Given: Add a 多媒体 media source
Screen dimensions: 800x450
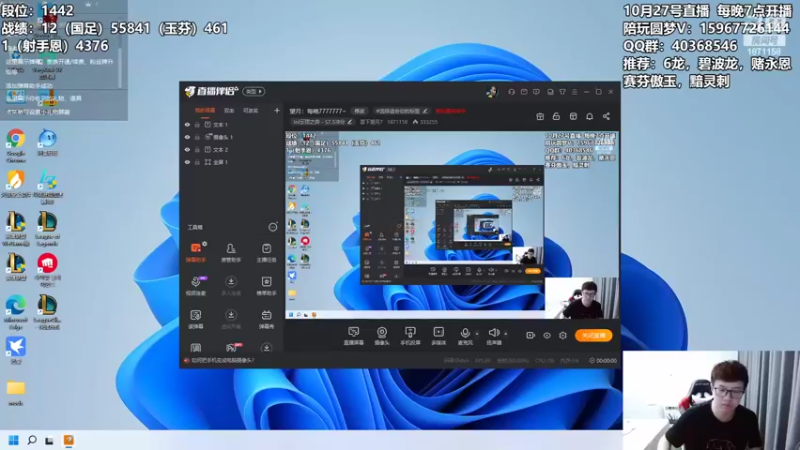Looking at the screenshot, I should coord(438,336).
